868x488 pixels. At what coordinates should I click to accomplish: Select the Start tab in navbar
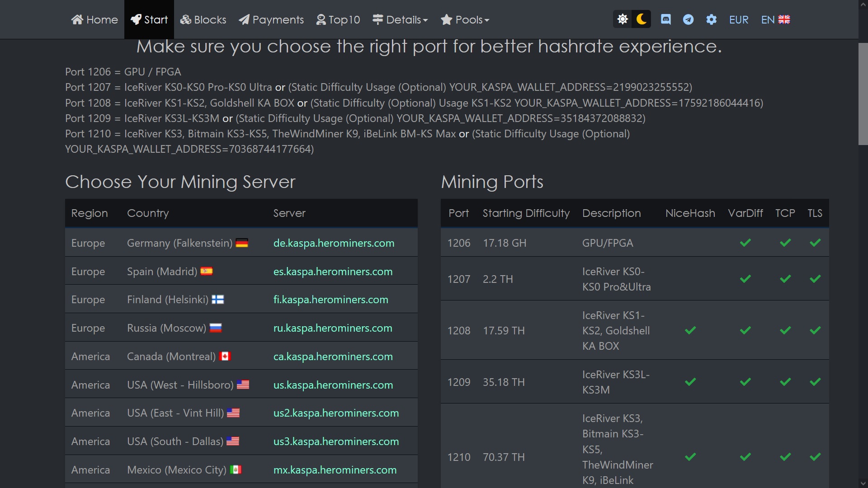coord(149,19)
